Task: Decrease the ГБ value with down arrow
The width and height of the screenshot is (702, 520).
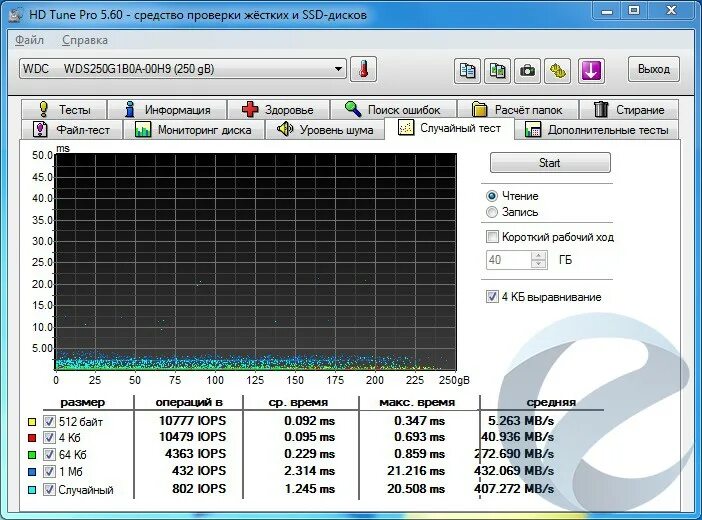Action: coord(539,264)
